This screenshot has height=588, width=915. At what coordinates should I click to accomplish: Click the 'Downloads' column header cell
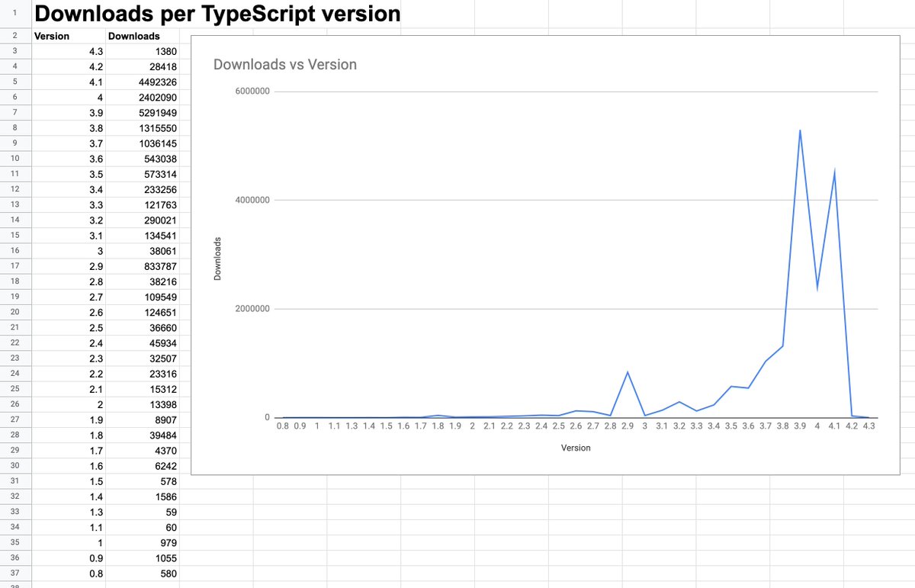point(143,36)
